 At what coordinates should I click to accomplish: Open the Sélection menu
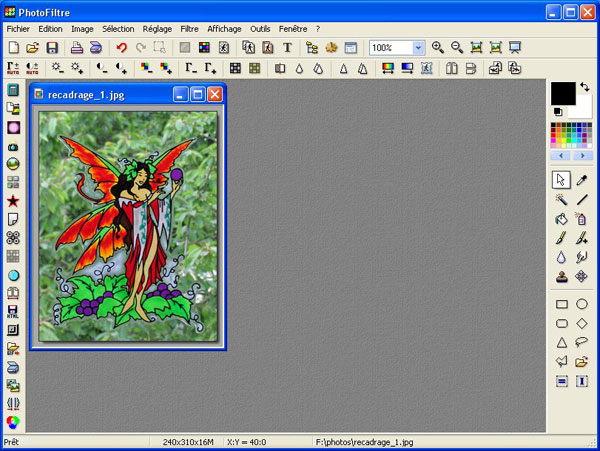click(118, 29)
